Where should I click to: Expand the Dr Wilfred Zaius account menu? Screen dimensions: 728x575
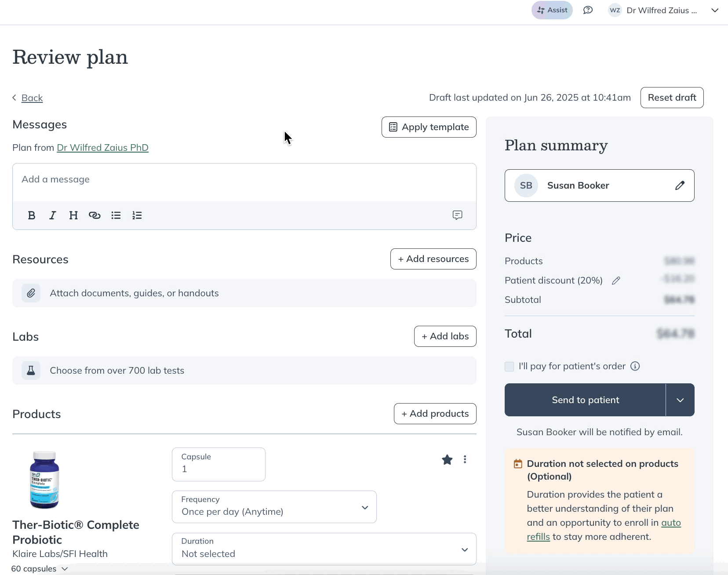715,10
